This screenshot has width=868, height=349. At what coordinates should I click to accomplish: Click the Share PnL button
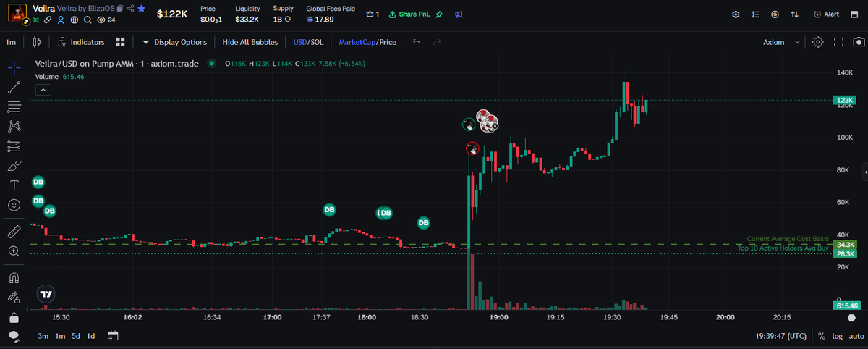coord(410,14)
